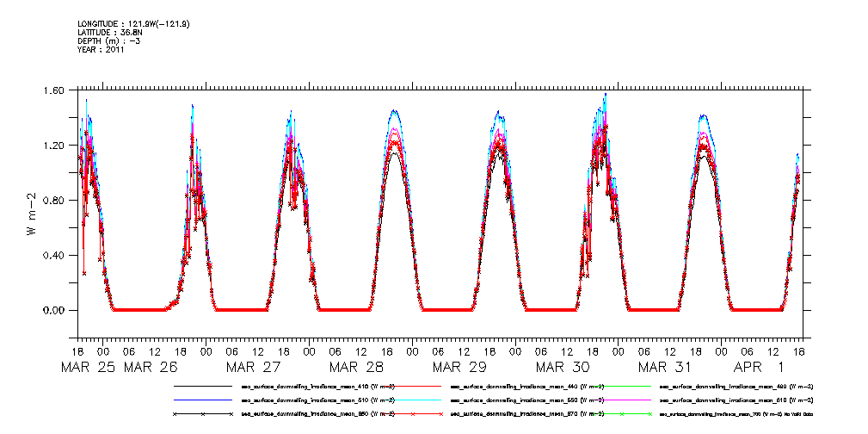The image size is (868, 434).
Task: Click the irradiance_mean_490 legend label
Action: [x=736, y=387]
